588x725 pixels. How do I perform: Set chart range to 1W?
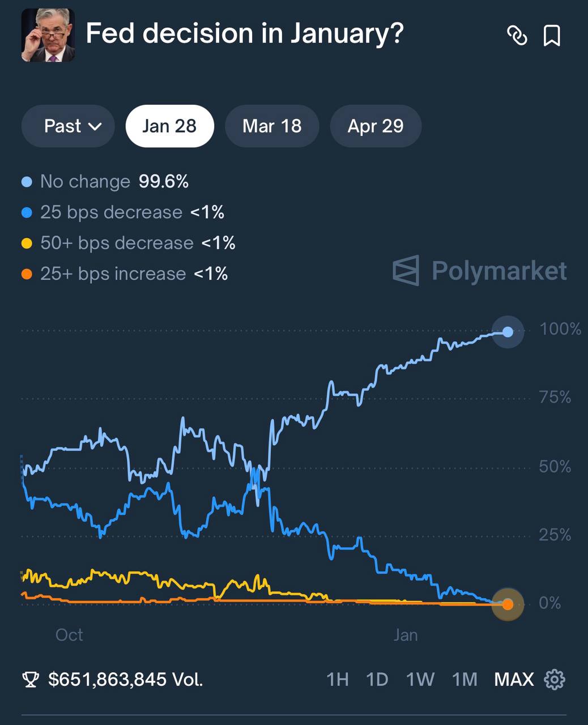(x=420, y=679)
